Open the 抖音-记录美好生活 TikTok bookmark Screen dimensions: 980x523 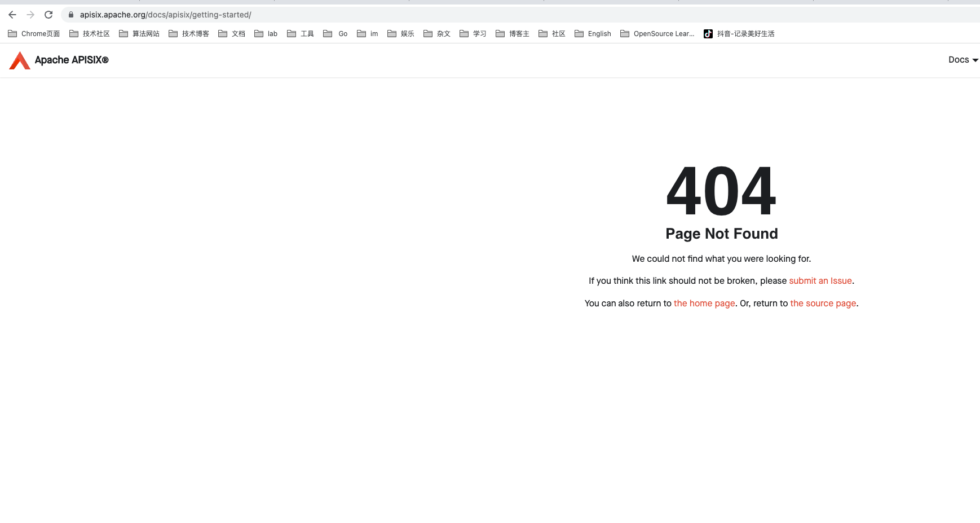[739, 34]
